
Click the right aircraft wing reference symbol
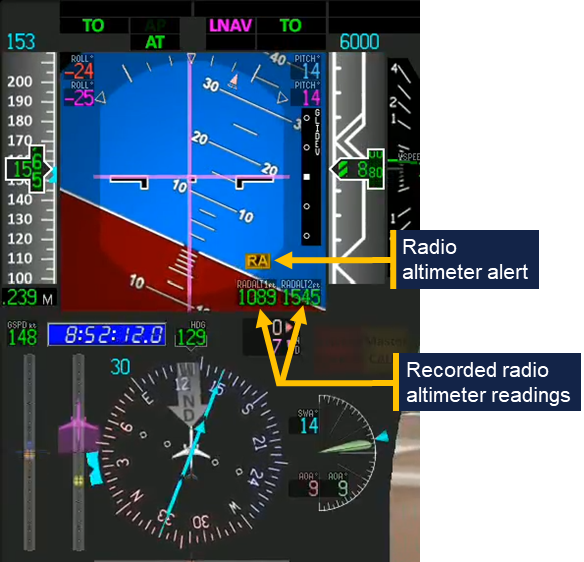(x=254, y=182)
